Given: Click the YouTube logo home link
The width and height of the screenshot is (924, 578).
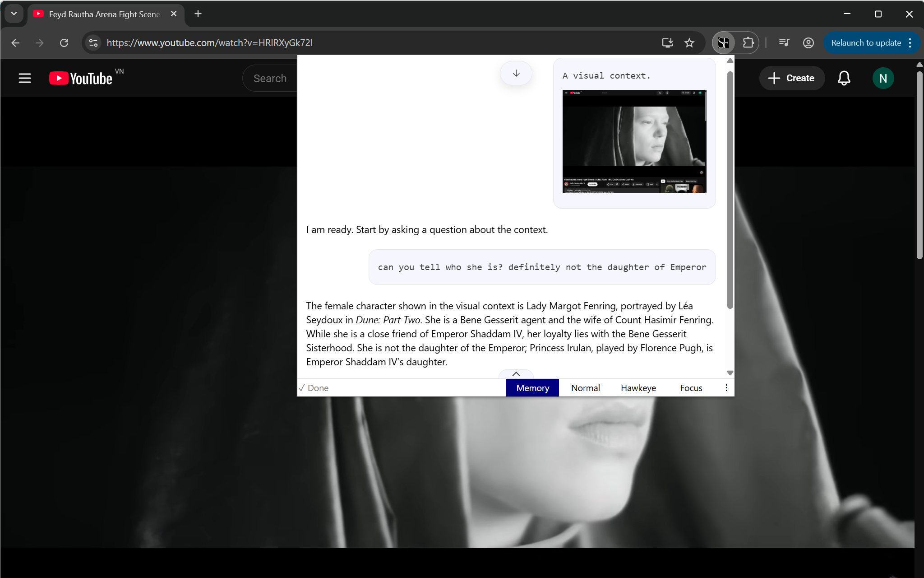Looking at the screenshot, I should coord(81,78).
